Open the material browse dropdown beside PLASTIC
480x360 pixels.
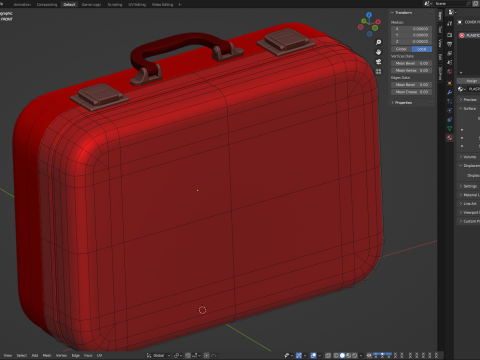point(462,89)
